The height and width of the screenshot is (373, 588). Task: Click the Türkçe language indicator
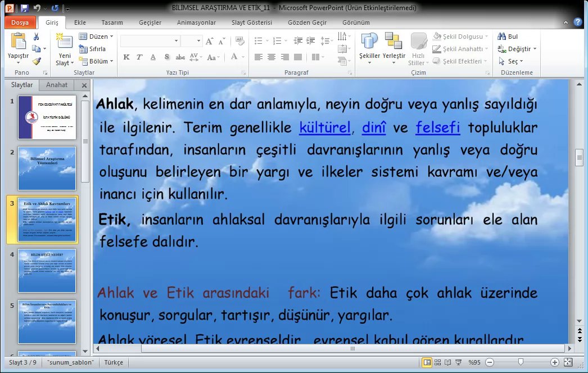[113, 362]
